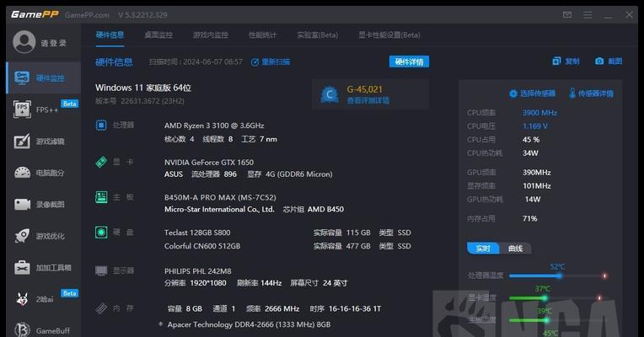Click the 1.169 V CPU voltage value
The image size is (644, 337).
click(534, 126)
